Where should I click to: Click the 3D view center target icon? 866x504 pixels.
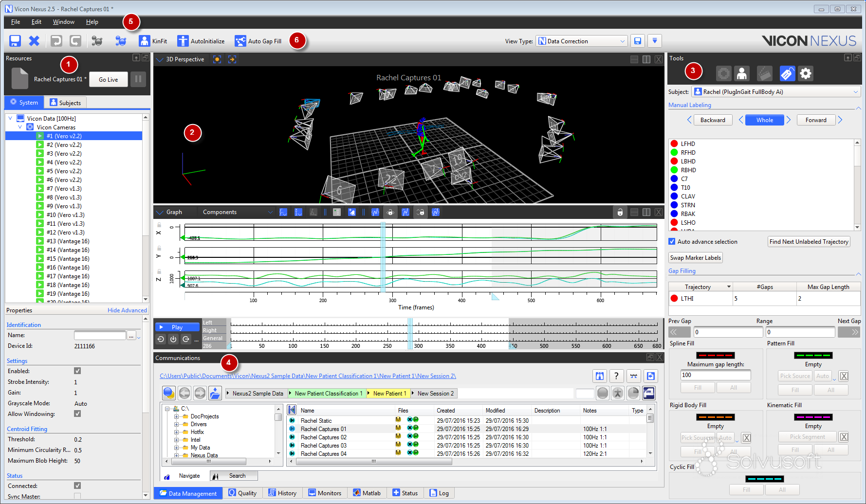[217, 59]
